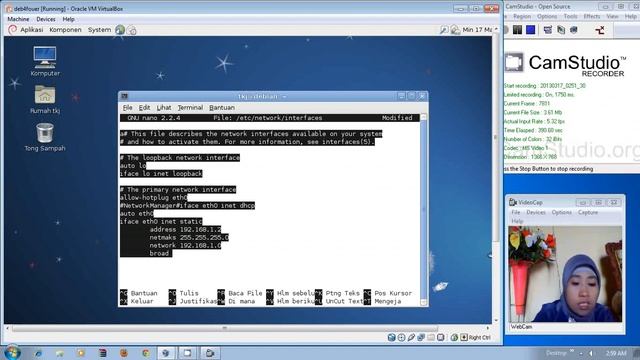Open the GNOME Aplikasi menu

tap(31, 29)
